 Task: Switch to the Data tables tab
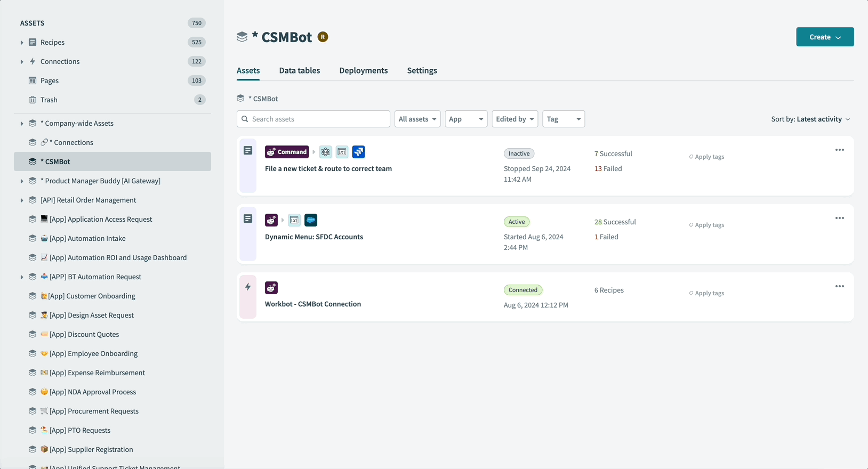(x=300, y=70)
